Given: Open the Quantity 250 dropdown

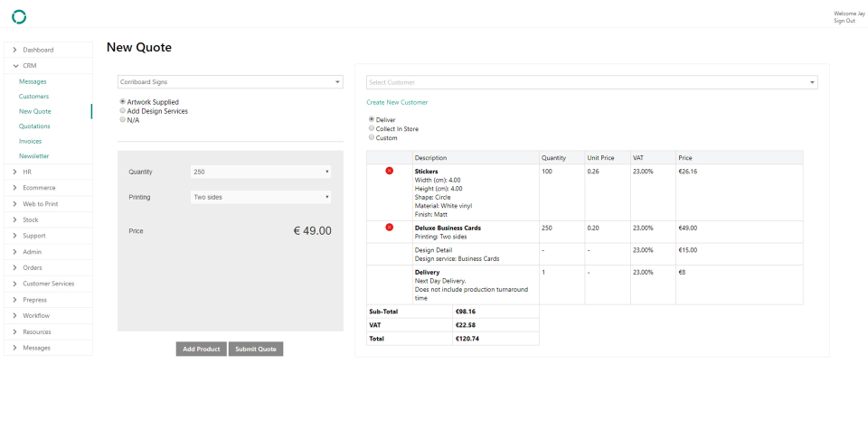Looking at the screenshot, I should pos(260,172).
